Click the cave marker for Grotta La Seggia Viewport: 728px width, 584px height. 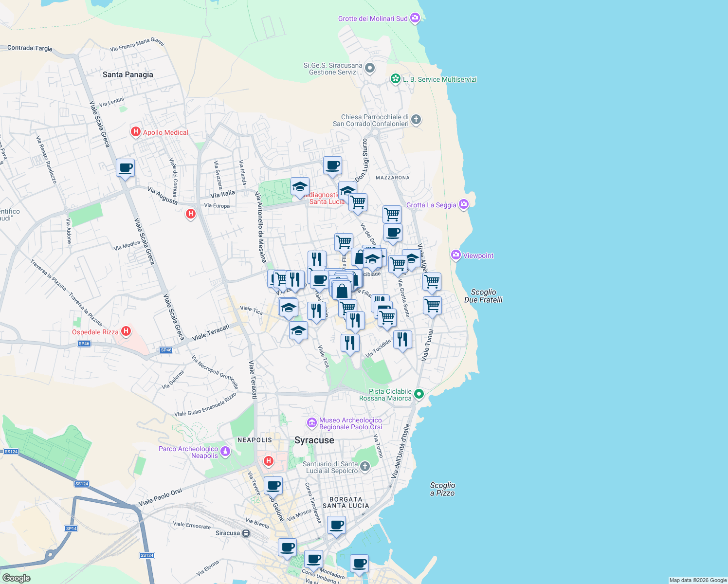[463, 204]
